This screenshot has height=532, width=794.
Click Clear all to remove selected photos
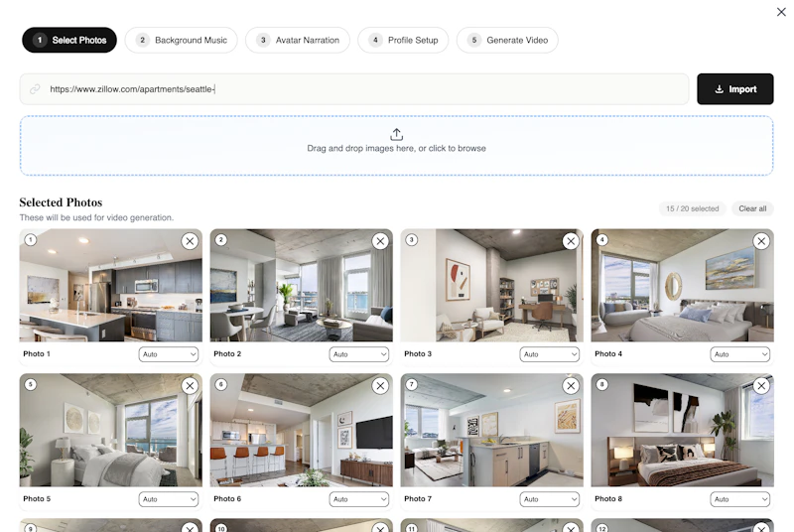pos(752,208)
